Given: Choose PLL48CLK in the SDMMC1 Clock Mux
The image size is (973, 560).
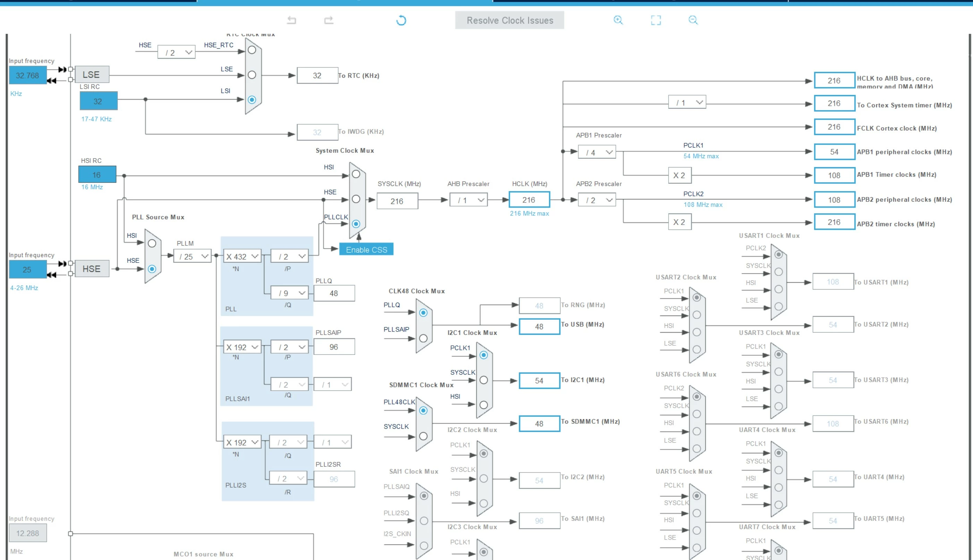Looking at the screenshot, I should (x=423, y=411).
